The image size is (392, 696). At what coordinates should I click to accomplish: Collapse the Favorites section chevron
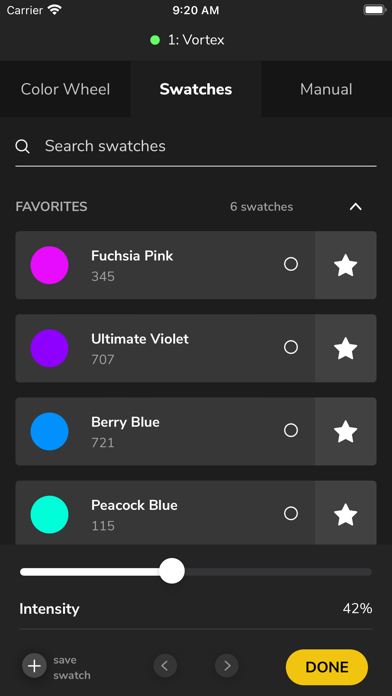356,207
